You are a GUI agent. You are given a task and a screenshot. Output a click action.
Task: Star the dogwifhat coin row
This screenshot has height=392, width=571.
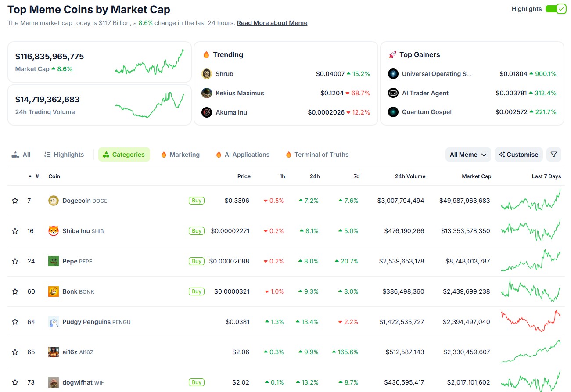15,382
